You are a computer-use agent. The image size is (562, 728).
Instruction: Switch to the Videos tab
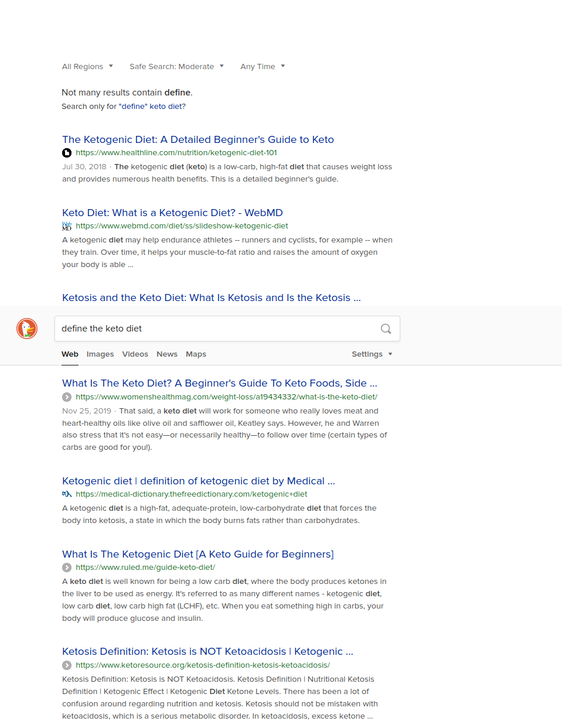pyautogui.click(x=135, y=354)
